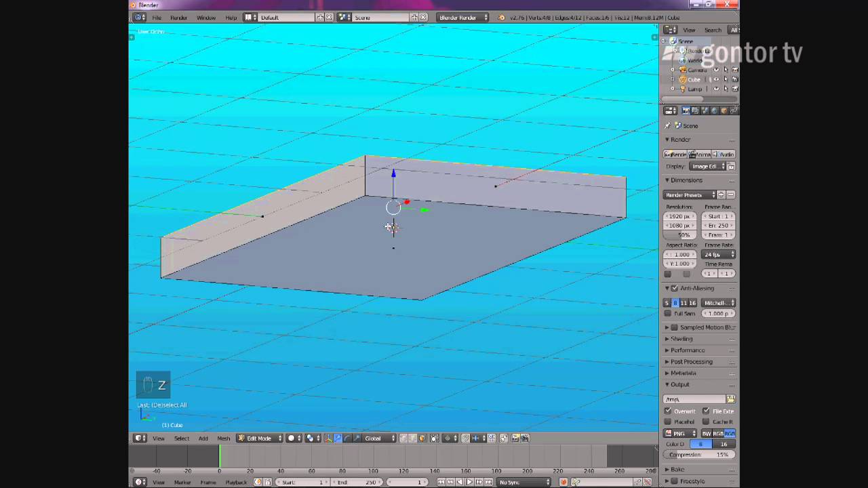Click the 3D manipulator toggle icon
The width and height of the screenshot is (868, 488).
click(328, 438)
